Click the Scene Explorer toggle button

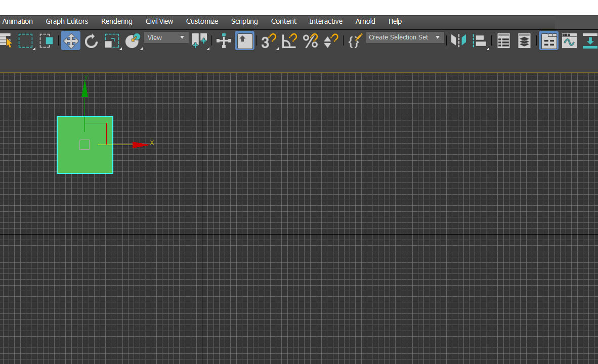[503, 41]
